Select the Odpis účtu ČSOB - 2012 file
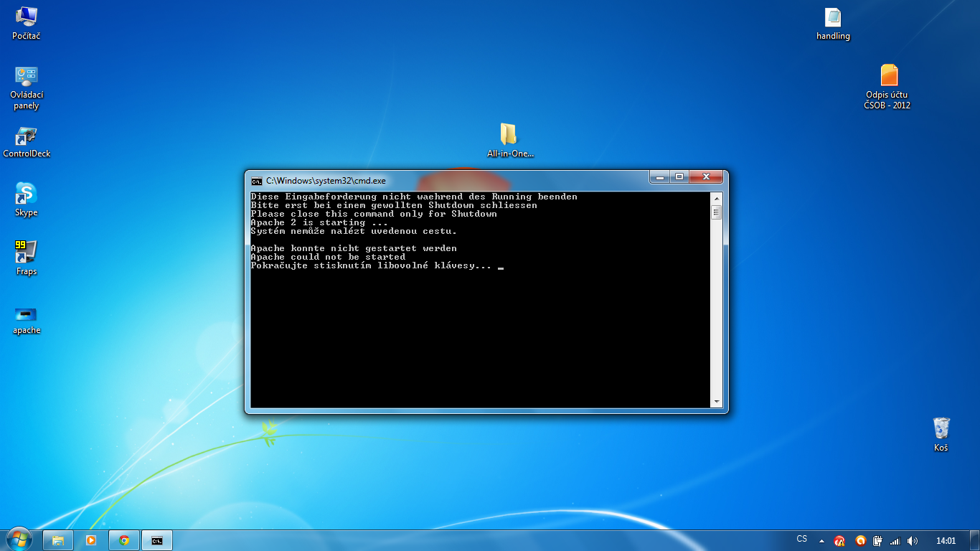The height and width of the screenshot is (551, 980). tap(887, 87)
